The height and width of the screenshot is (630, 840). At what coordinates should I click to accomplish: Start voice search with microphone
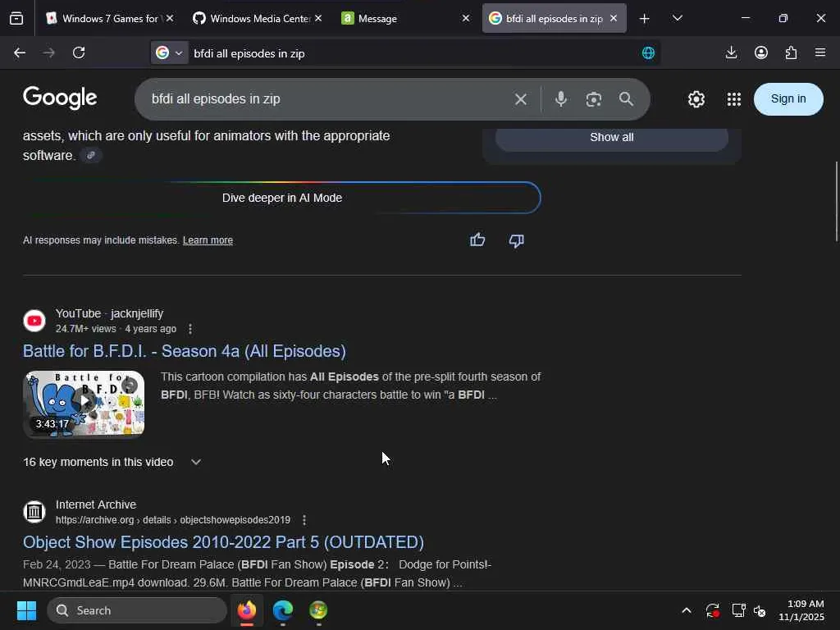click(x=561, y=99)
